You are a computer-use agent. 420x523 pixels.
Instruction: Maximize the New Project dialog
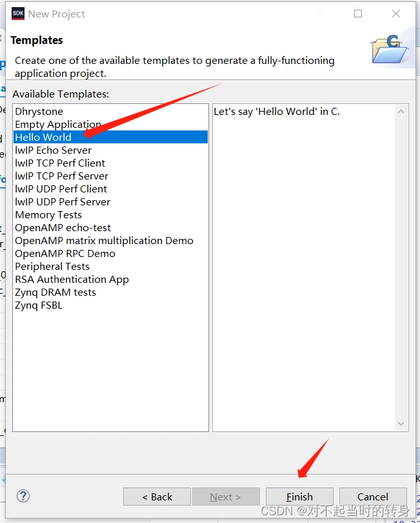pos(358,14)
